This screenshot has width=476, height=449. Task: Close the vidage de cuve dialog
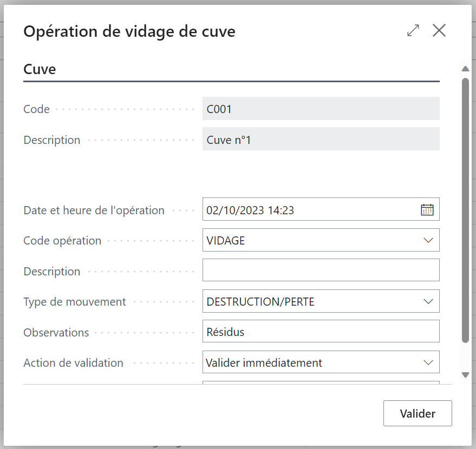[x=439, y=30]
